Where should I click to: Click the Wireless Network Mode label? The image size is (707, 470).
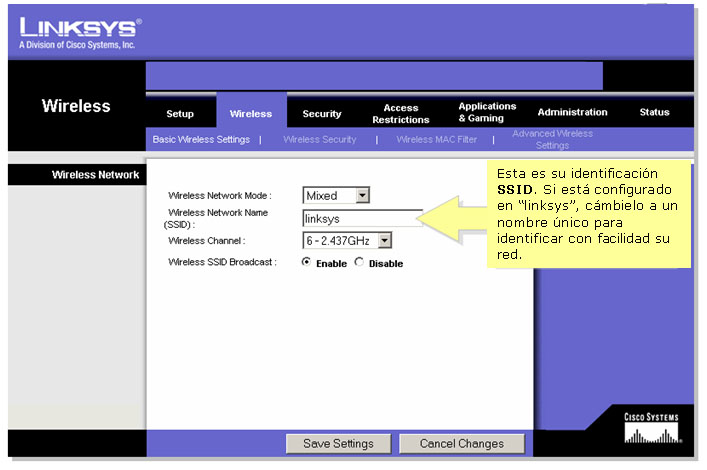tap(220, 196)
